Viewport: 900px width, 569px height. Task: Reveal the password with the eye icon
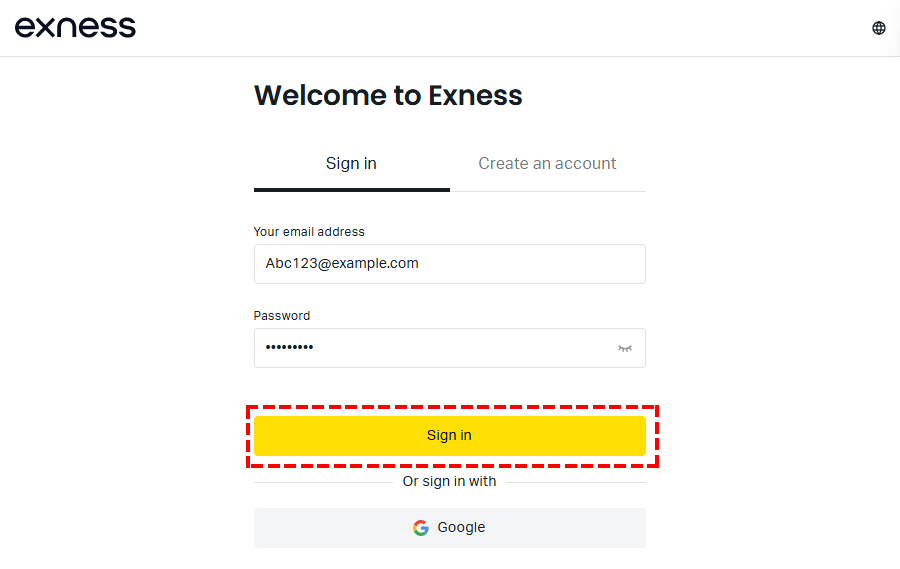tap(624, 348)
